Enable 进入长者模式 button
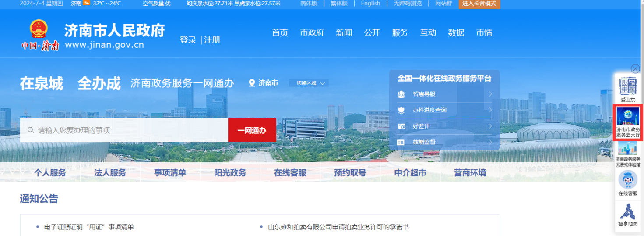644x236 pixels. tap(479, 4)
